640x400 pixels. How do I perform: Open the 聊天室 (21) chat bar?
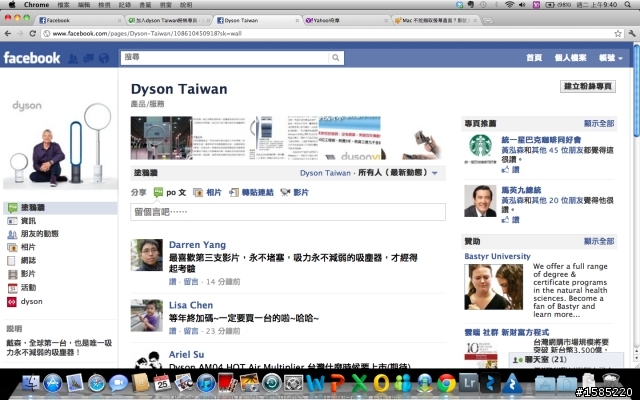(566, 360)
